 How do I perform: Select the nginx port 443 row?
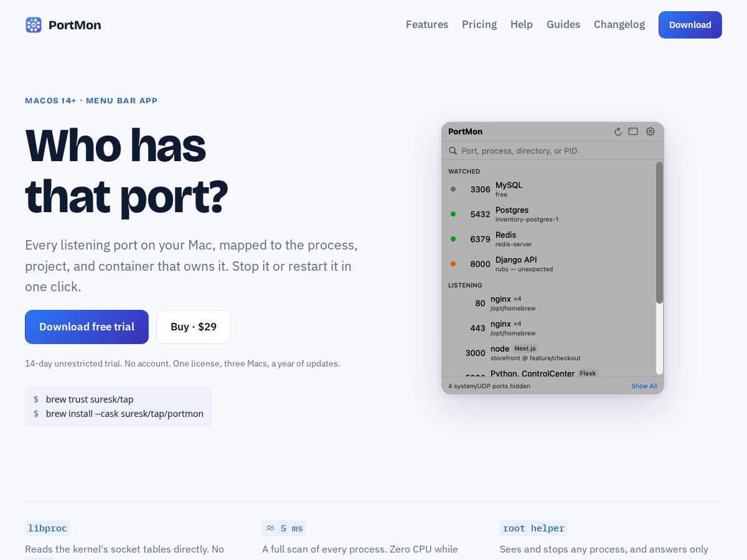coord(548,328)
